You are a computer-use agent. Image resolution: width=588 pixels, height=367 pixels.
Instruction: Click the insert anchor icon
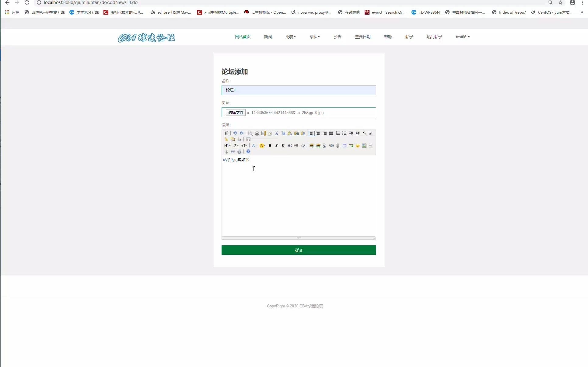(226, 151)
